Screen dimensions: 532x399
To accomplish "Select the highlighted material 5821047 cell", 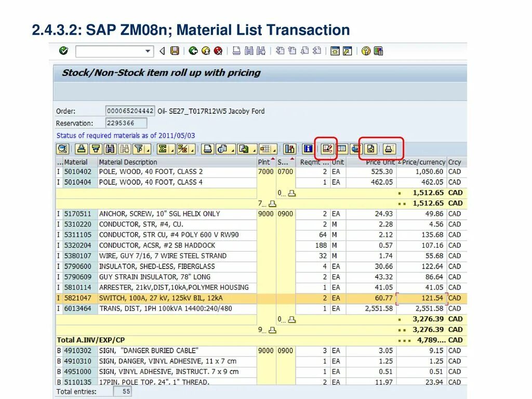I will coord(81,298).
